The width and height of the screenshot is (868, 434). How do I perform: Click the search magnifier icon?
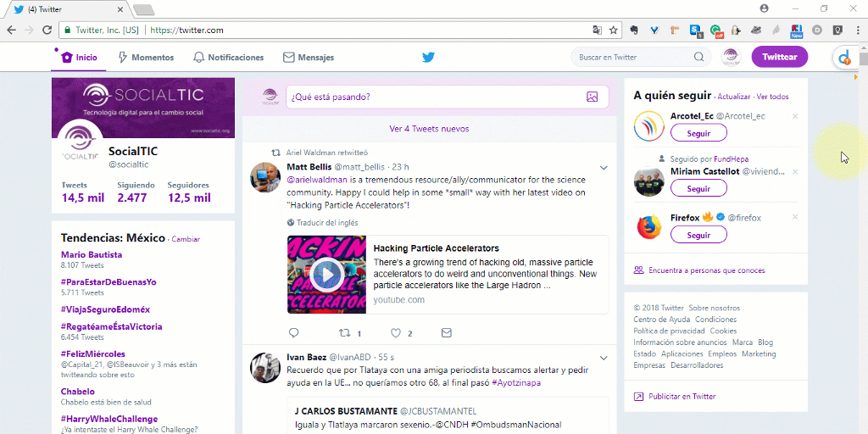coord(698,57)
